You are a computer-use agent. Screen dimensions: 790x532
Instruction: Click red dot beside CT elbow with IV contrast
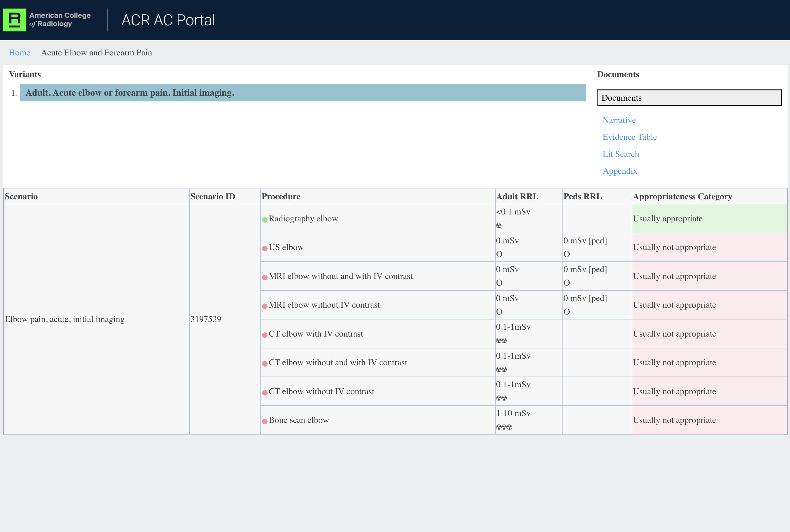[265, 335]
